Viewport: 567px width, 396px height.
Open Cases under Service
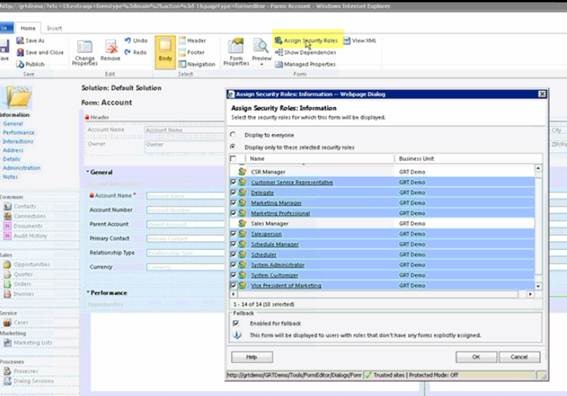click(16, 322)
